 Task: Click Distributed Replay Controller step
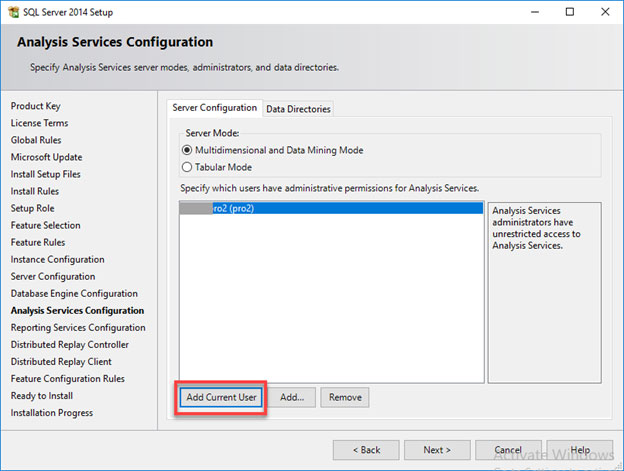tap(70, 344)
